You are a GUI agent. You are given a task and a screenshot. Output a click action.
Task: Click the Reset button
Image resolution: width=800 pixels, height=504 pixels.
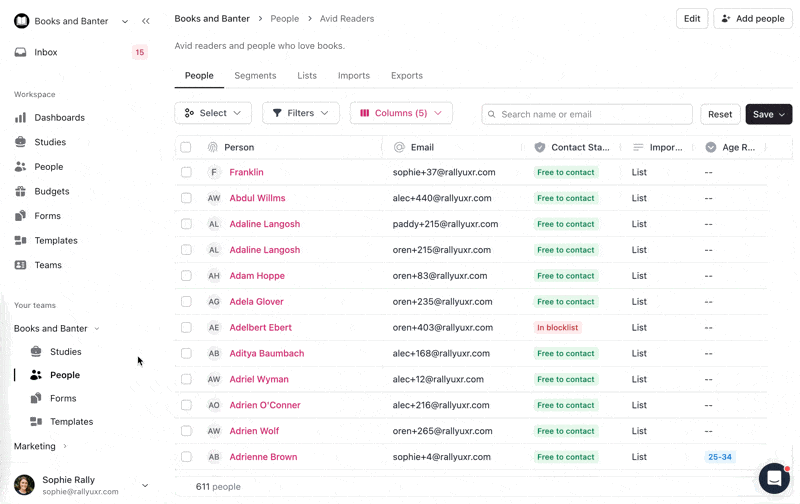(x=720, y=114)
